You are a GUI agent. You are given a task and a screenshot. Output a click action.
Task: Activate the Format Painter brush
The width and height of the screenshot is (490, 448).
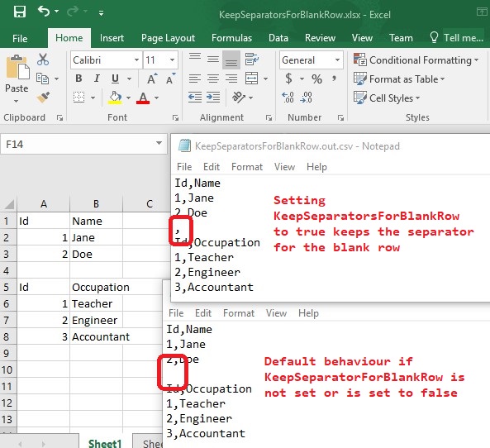click(x=43, y=98)
